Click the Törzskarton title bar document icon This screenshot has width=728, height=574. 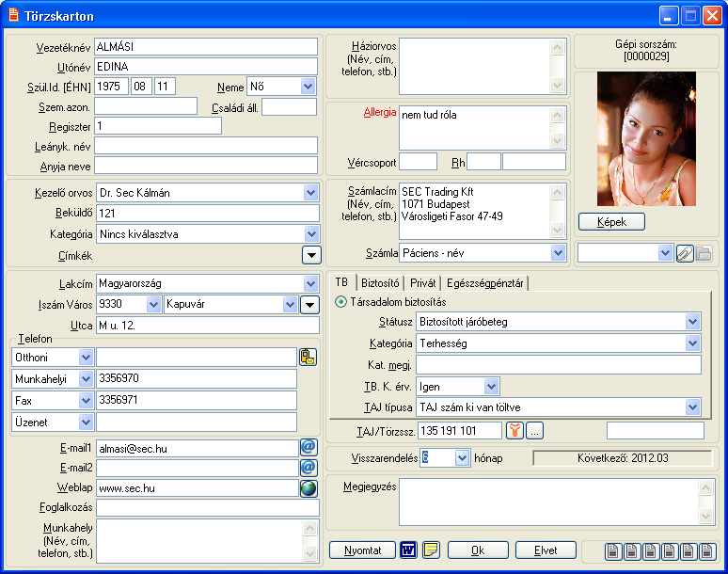pos(13,15)
